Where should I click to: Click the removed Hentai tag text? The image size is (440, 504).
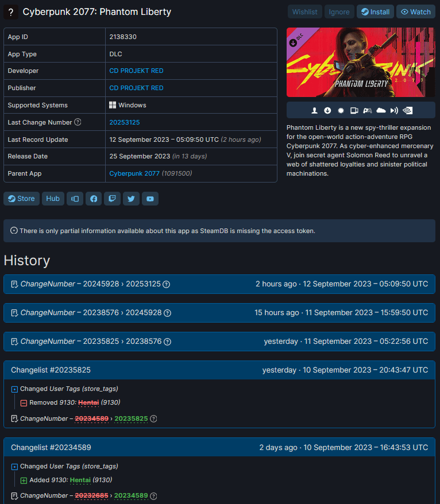coord(88,402)
